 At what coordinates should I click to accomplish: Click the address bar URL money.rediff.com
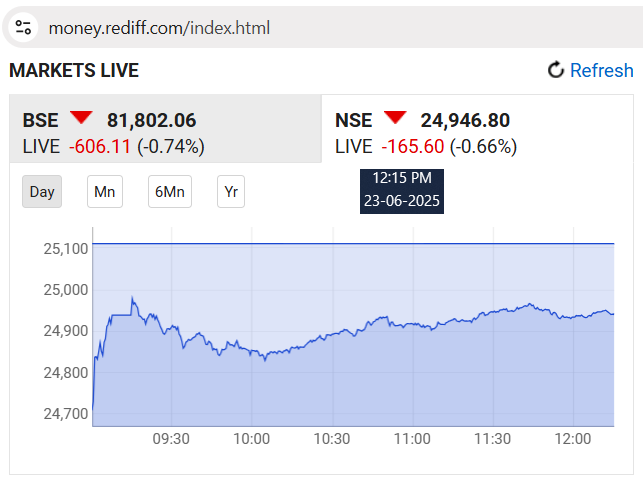pyautogui.click(x=159, y=28)
